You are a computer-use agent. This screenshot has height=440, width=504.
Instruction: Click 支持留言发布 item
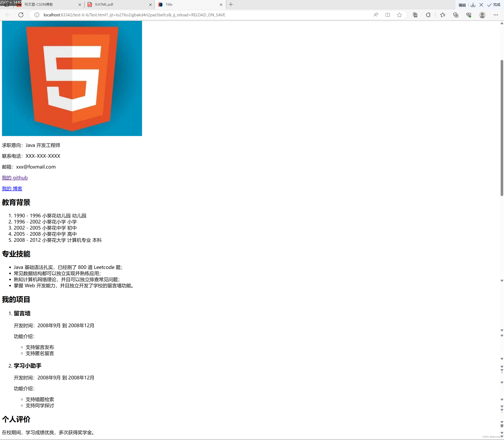pos(40,347)
